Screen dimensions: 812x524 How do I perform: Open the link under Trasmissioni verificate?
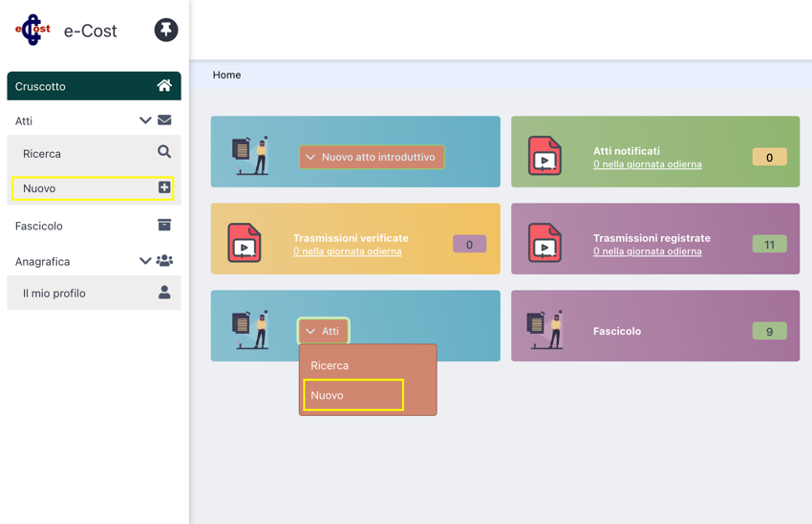pos(347,251)
